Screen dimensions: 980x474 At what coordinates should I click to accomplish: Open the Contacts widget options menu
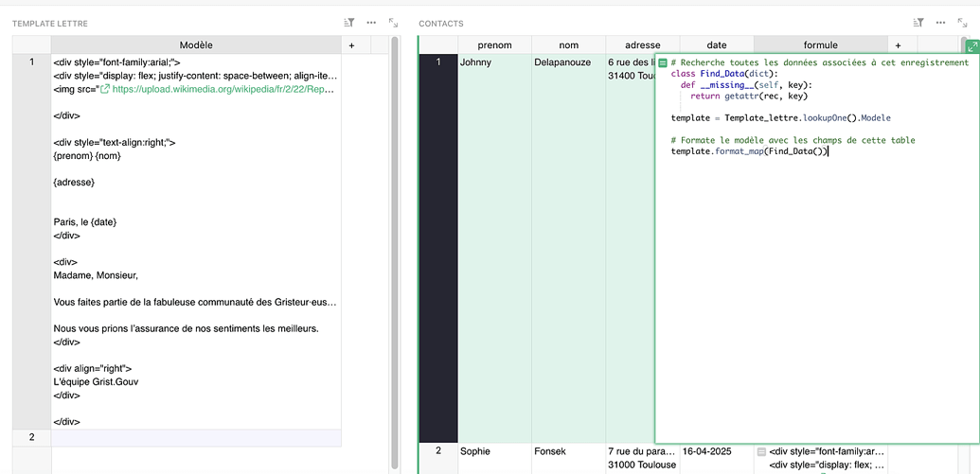coord(940,23)
